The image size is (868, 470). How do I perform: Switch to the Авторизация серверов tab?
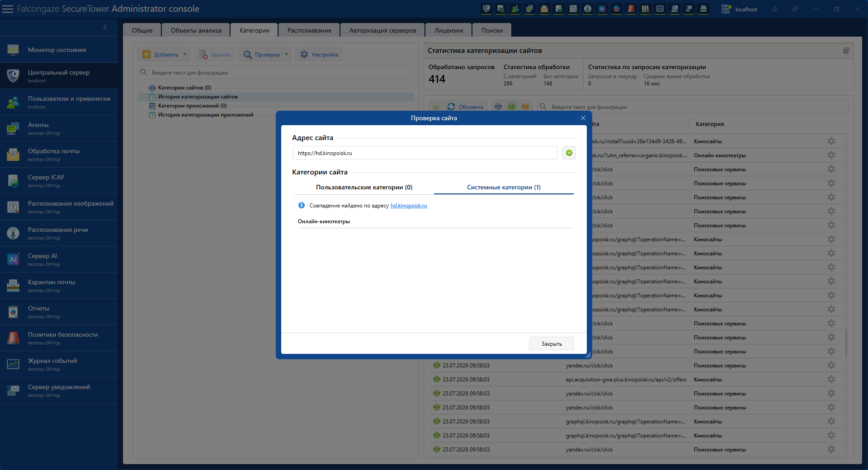(x=382, y=30)
